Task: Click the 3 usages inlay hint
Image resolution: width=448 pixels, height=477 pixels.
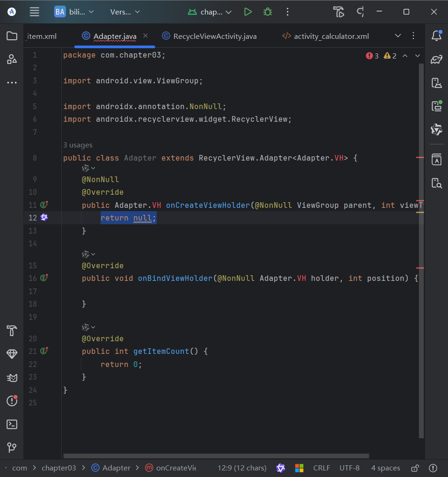Action: point(78,145)
